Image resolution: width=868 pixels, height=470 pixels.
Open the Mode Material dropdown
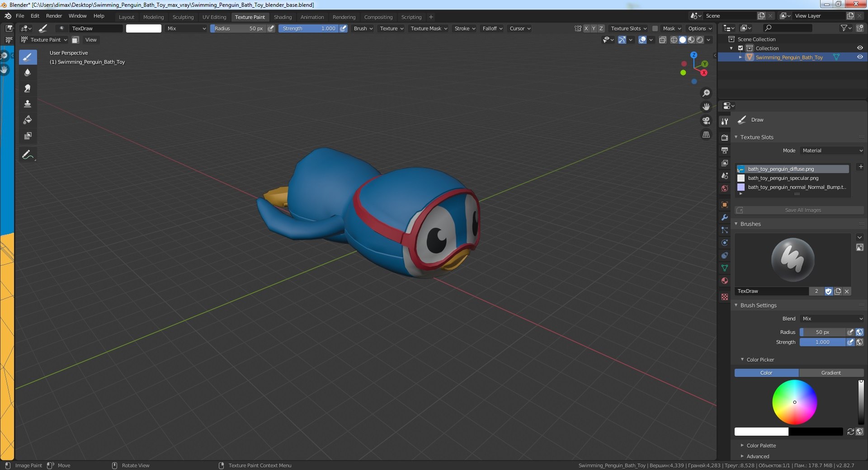pos(832,150)
